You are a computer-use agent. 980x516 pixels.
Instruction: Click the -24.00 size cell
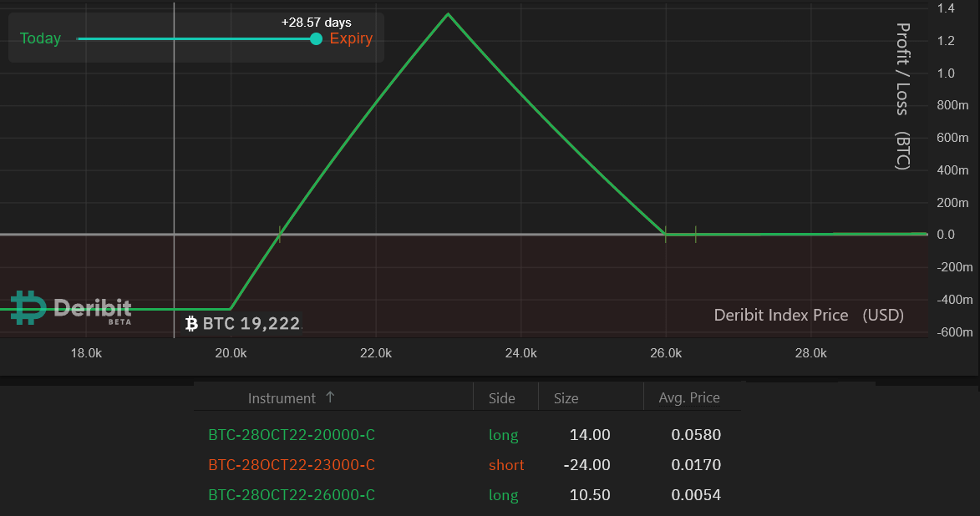pyautogui.click(x=589, y=465)
